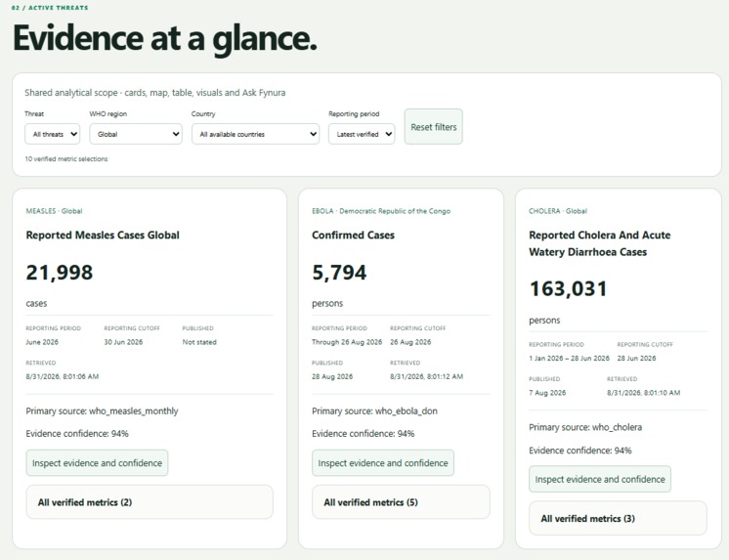The image size is (729, 560).
Task: Click the Measles reporting cutoff 30 Jun 2026
Action: [x=123, y=342]
